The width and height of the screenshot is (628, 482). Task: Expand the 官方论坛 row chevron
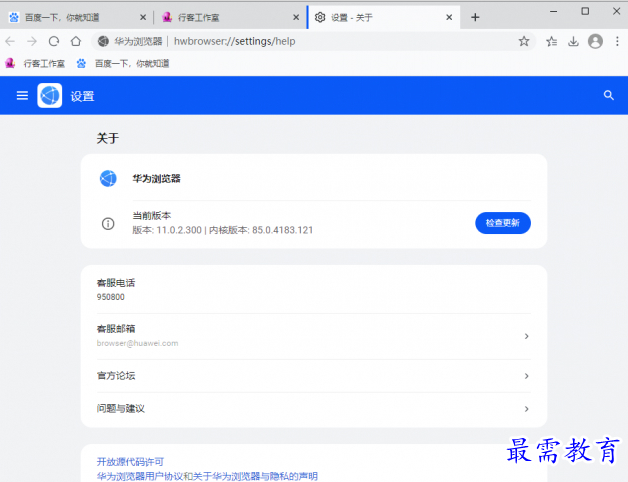coord(527,376)
